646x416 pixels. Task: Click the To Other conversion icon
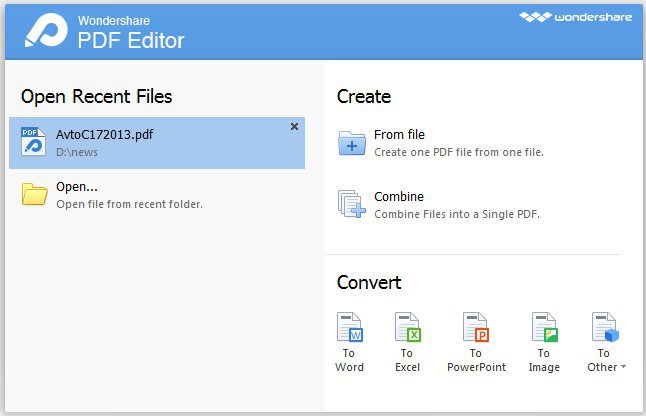[605, 327]
